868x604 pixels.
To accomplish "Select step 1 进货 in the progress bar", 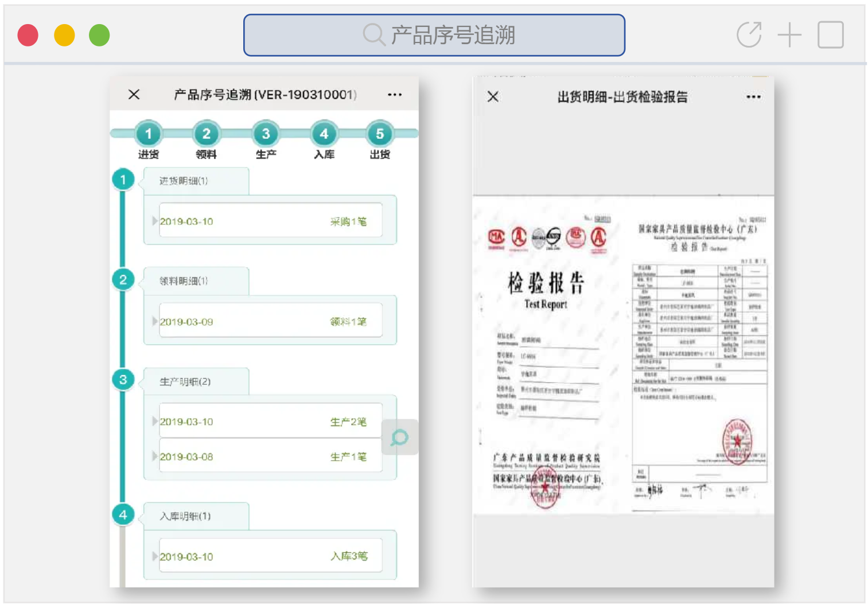I will [x=148, y=135].
